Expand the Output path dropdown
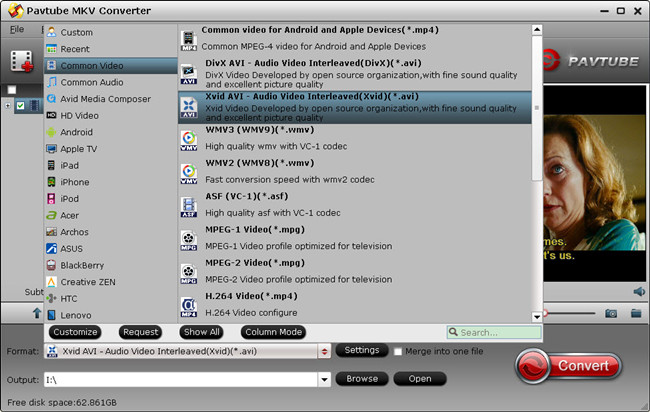Screen dimensions: 650x412 324,380
